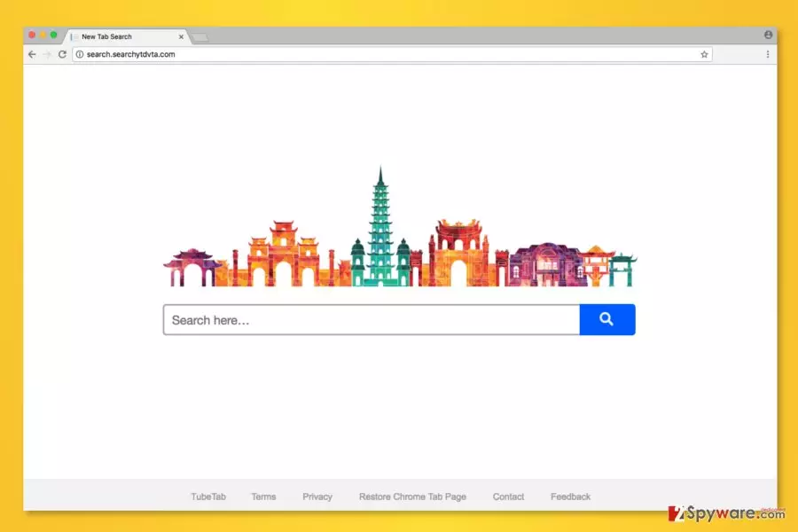Click the colorful skyline illustration
The image size is (798, 532).
(400, 227)
